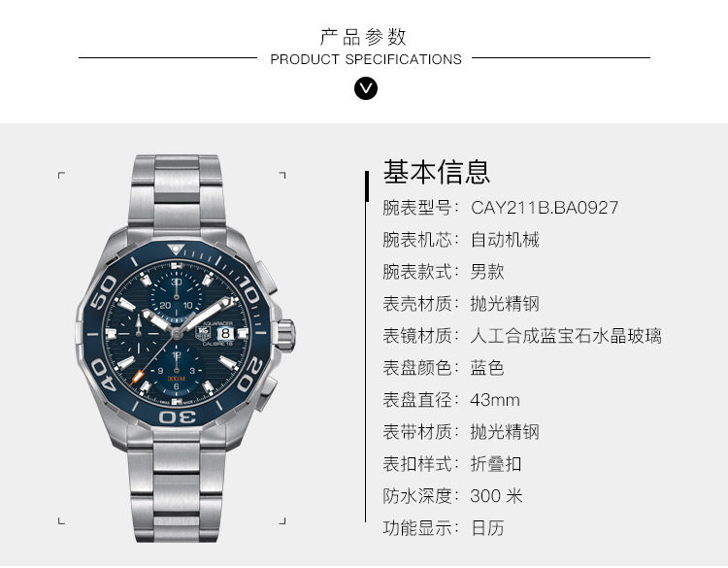The image size is (728, 568).
Task: Click the TAG Heuer watch product image
Action: tap(185, 349)
